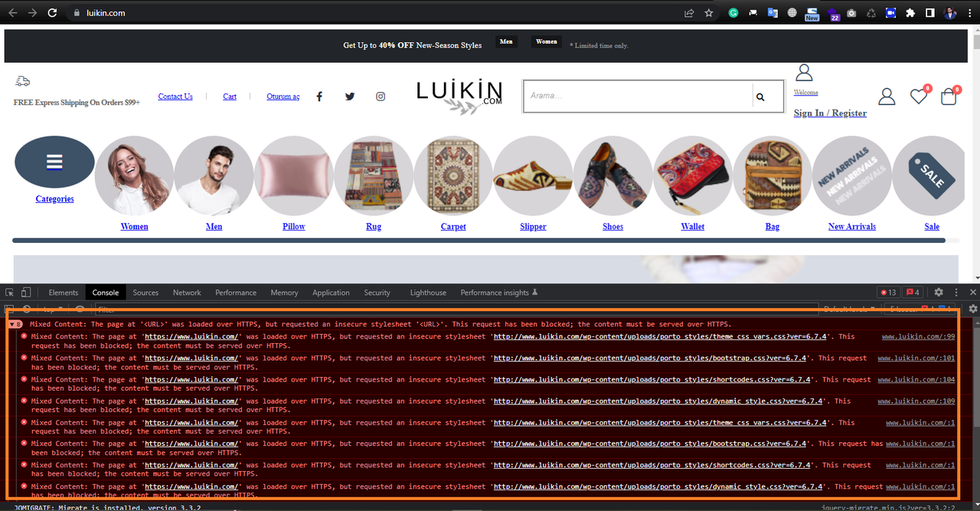The width and height of the screenshot is (980, 511).
Task: Click the purple extension with badge 22
Action: coord(832,14)
